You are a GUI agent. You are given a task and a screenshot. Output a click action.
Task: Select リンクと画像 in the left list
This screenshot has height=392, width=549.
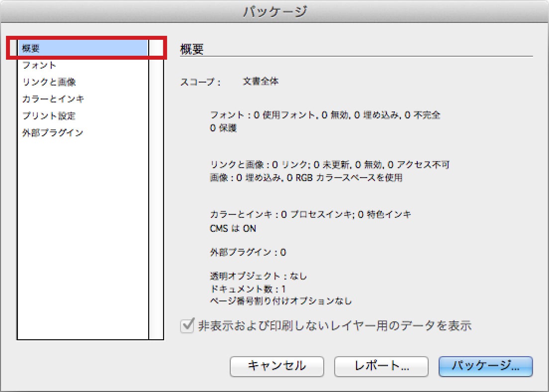49,82
